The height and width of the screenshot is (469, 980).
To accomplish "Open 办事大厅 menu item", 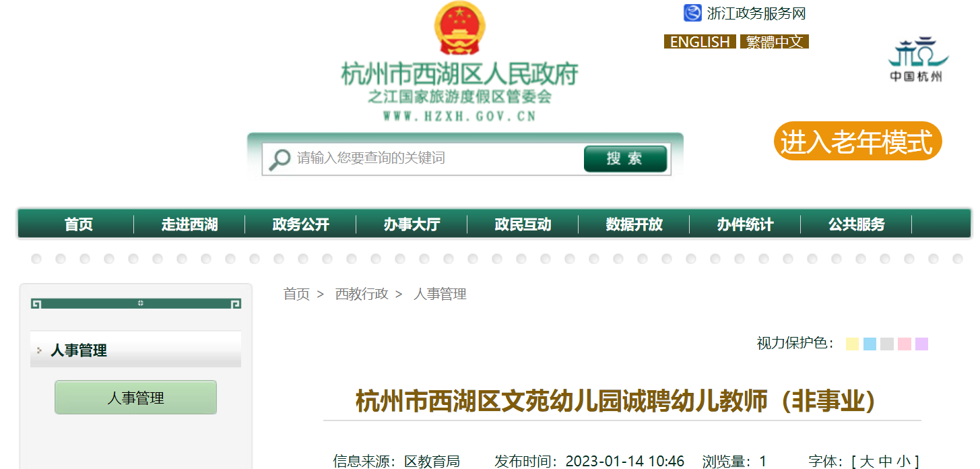I will (412, 224).
